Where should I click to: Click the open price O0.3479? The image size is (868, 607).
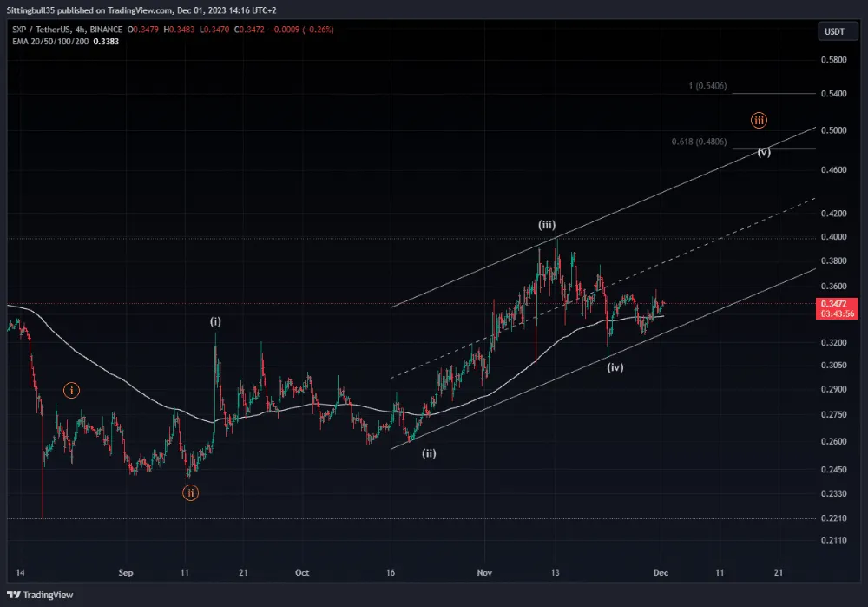[143, 30]
